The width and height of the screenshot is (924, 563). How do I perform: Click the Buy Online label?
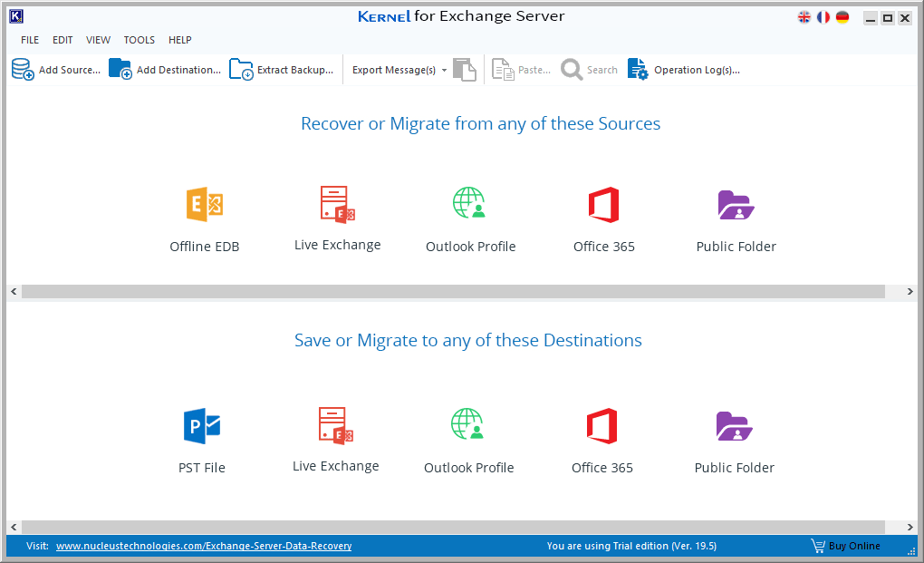(x=854, y=546)
